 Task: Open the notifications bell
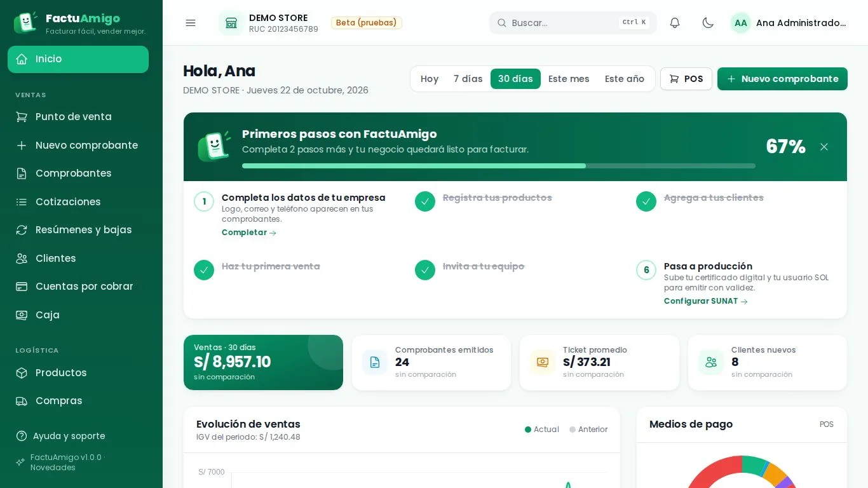675,23
